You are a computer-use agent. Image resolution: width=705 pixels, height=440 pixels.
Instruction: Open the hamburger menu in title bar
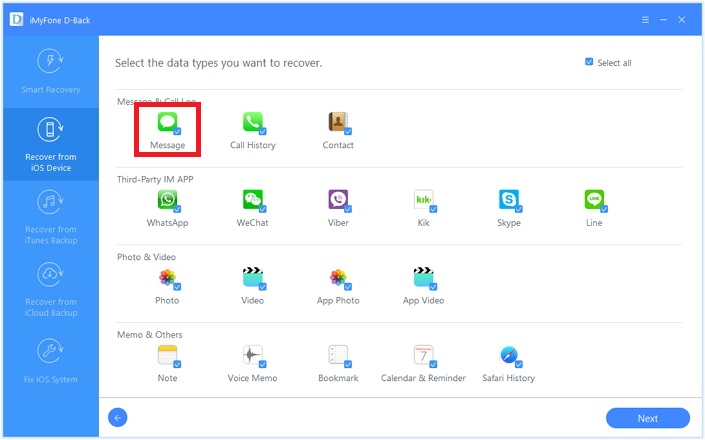click(645, 20)
